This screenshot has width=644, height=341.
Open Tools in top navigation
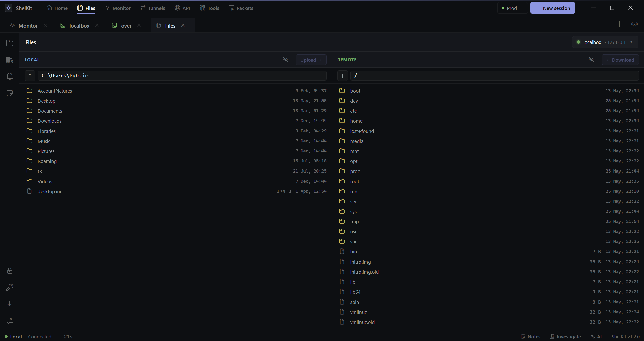pos(209,8)
